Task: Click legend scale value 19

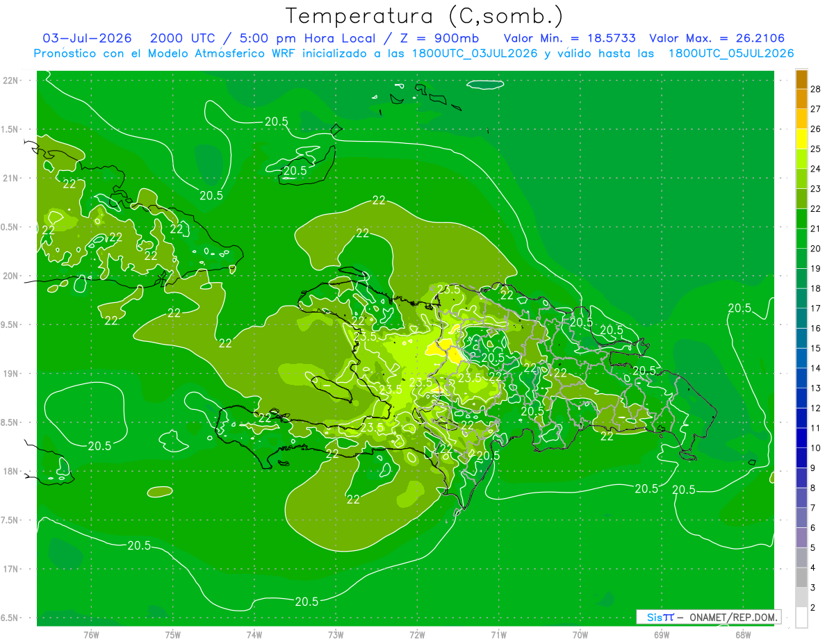Action: click(816, 269)
